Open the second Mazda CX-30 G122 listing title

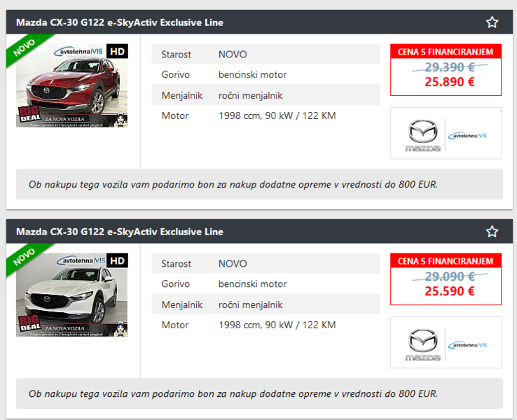pyautogui.click(x=120, y=232)
